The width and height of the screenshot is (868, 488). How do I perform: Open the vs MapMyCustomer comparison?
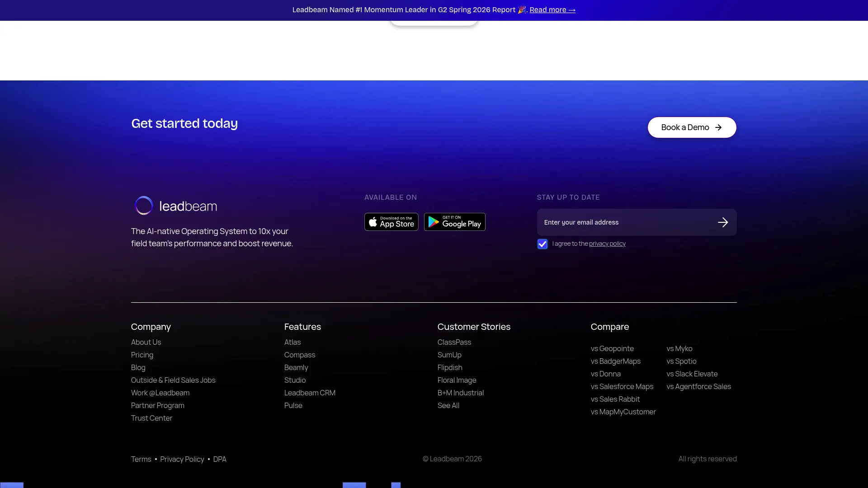coord(623,412)
